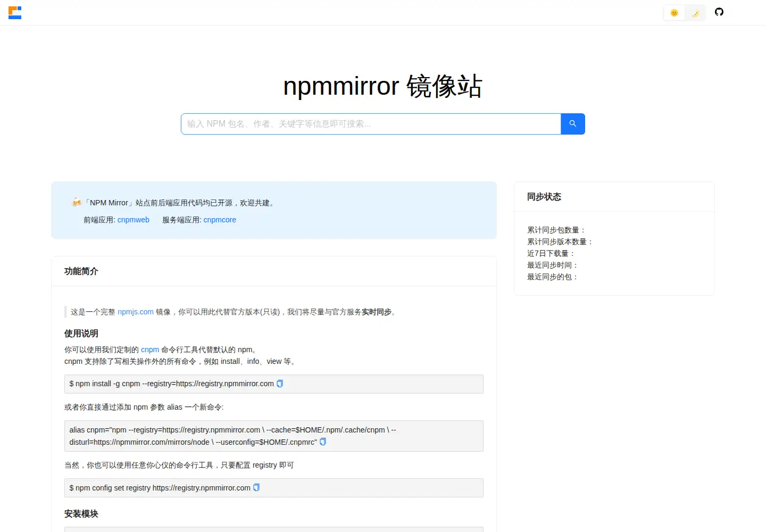Click the npm config set registry code block
Image resolution: width=766 pixels, height=532 pixels.
pyautogui.click(x=274, y=488)
